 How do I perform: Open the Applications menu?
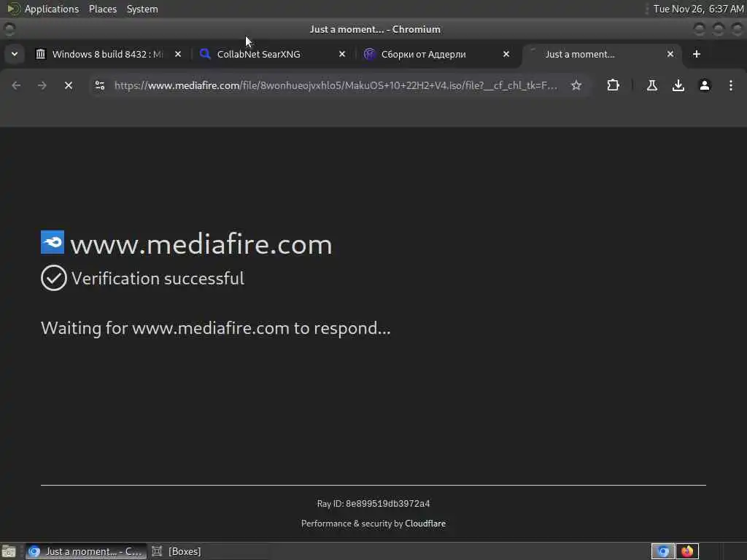point(52,9)
